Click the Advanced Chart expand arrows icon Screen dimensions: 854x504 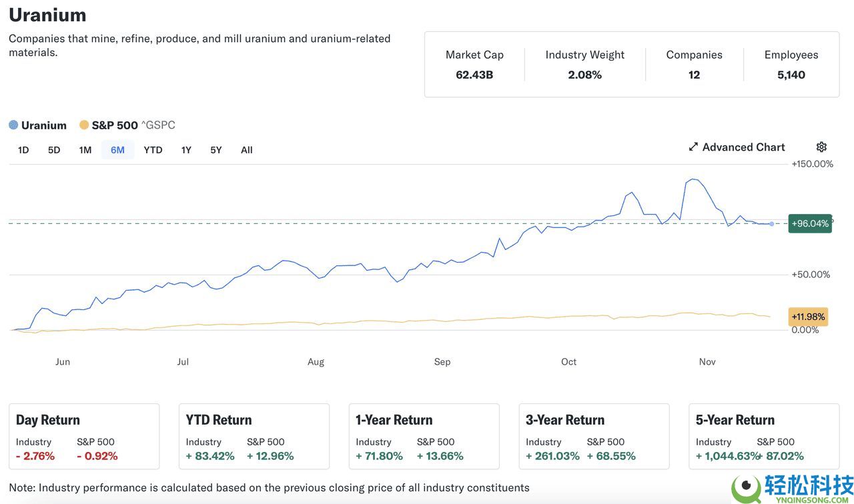[693, 147]
